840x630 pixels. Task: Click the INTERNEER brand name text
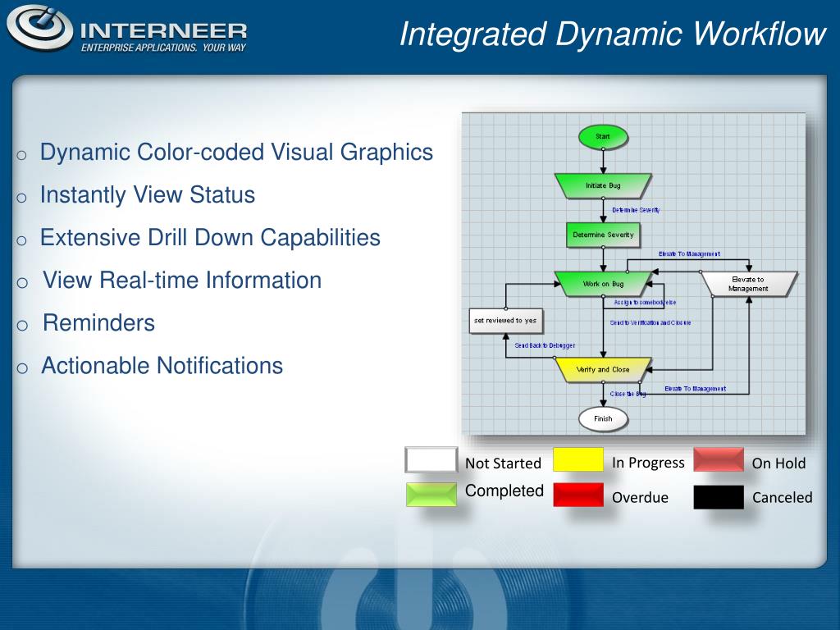(x=163, y=30)
